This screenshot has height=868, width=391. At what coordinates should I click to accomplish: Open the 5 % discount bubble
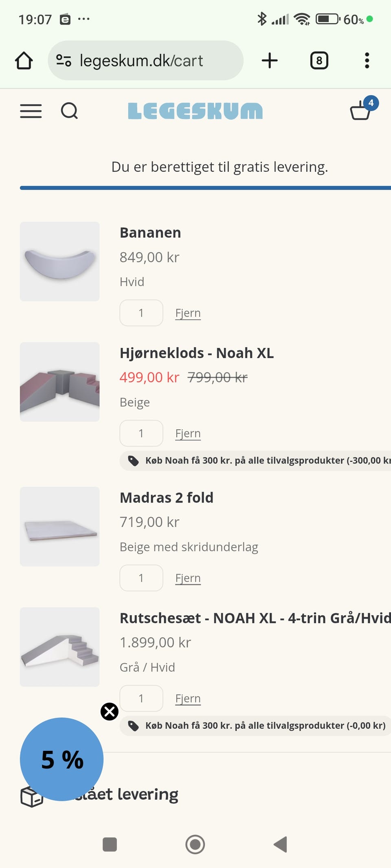pyautogui.click(x=62, y=759)
